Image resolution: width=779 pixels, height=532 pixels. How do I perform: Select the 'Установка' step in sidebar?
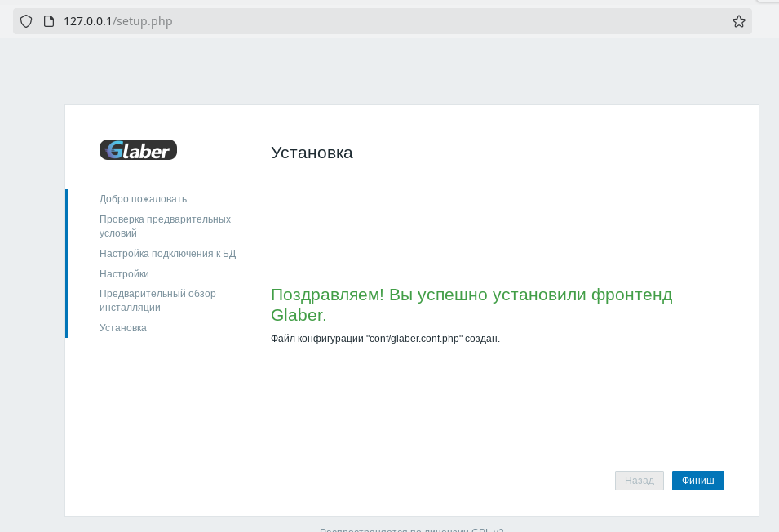tap(123, 328)
